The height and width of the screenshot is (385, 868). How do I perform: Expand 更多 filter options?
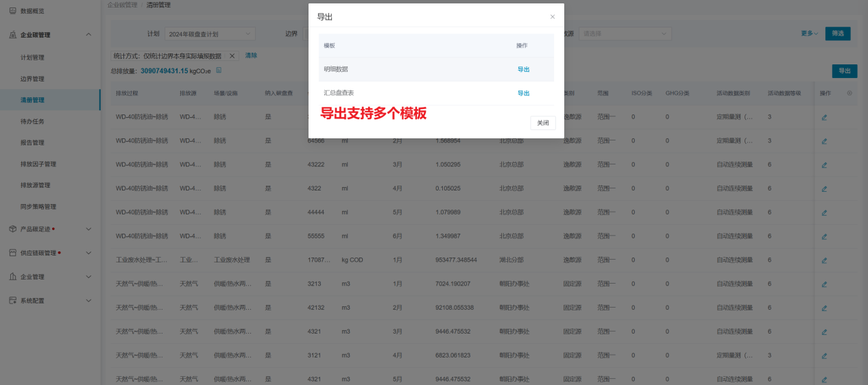(810, 34)
